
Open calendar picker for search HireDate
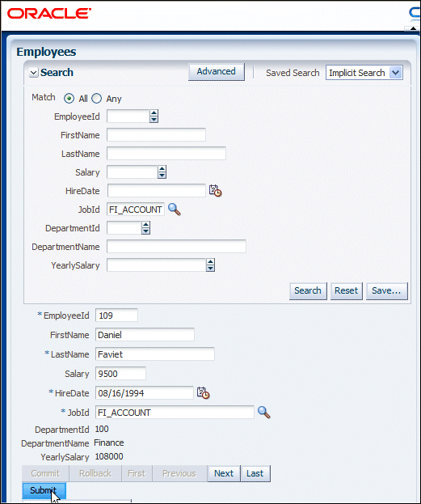point(215,191)
